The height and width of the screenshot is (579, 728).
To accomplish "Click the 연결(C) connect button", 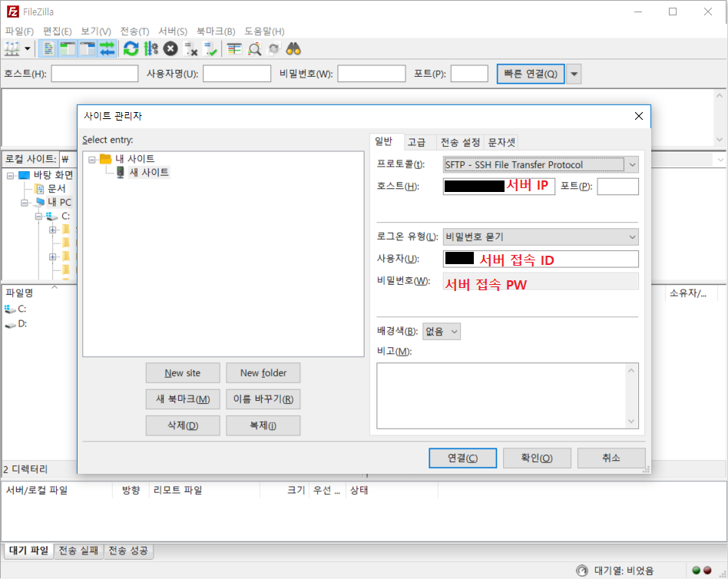I will (463, 458).
